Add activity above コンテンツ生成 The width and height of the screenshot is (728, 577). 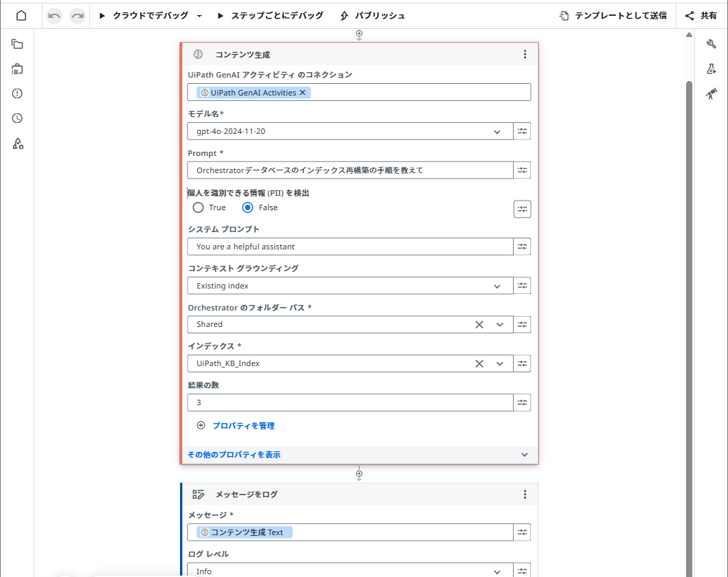click(x=359, y=35)
